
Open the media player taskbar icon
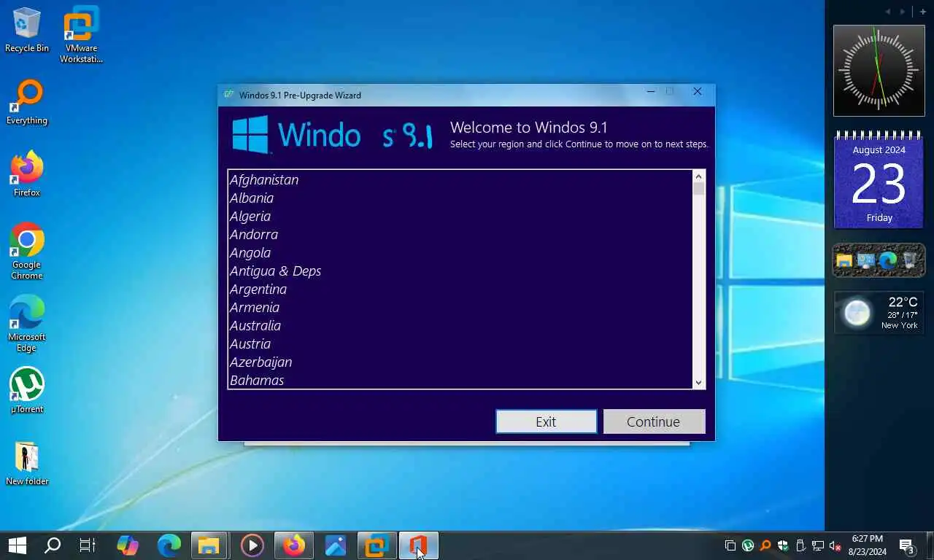[x=252, y=545]
